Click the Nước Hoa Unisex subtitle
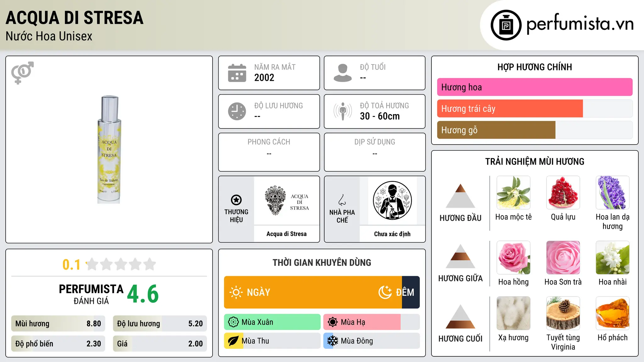Screen dimensions: 644x362 [49, 36]
